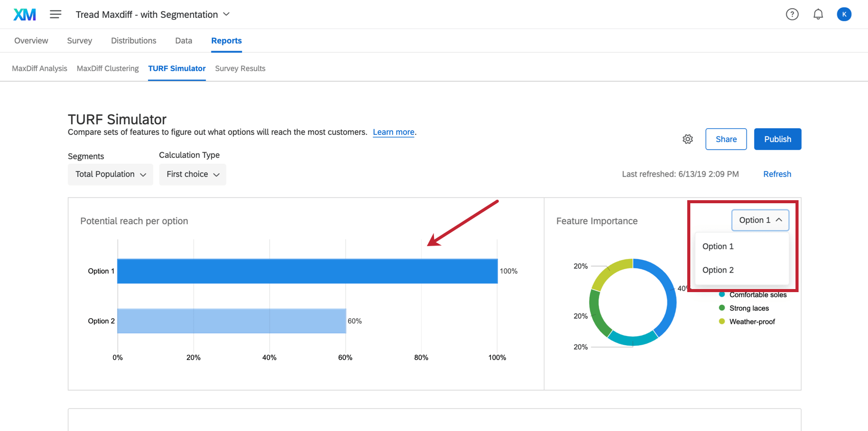Collapse the Option 1 feature importance dropdown
Viewport: 868px width, 431px height.
pyautogui.click(x=760, y=220)
